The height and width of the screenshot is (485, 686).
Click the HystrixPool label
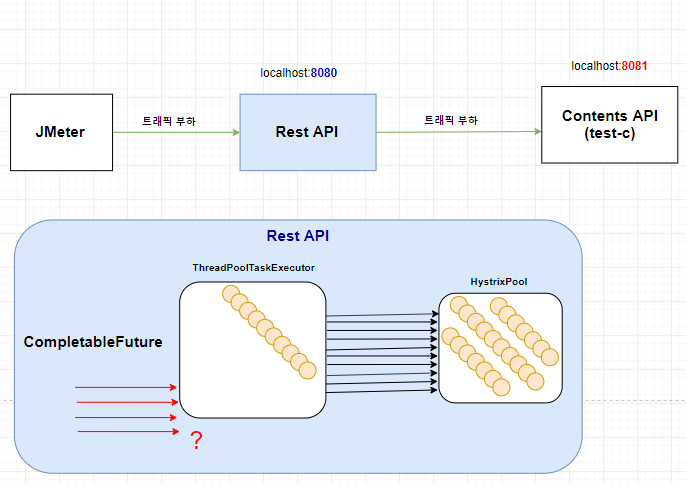coord(499,282)
